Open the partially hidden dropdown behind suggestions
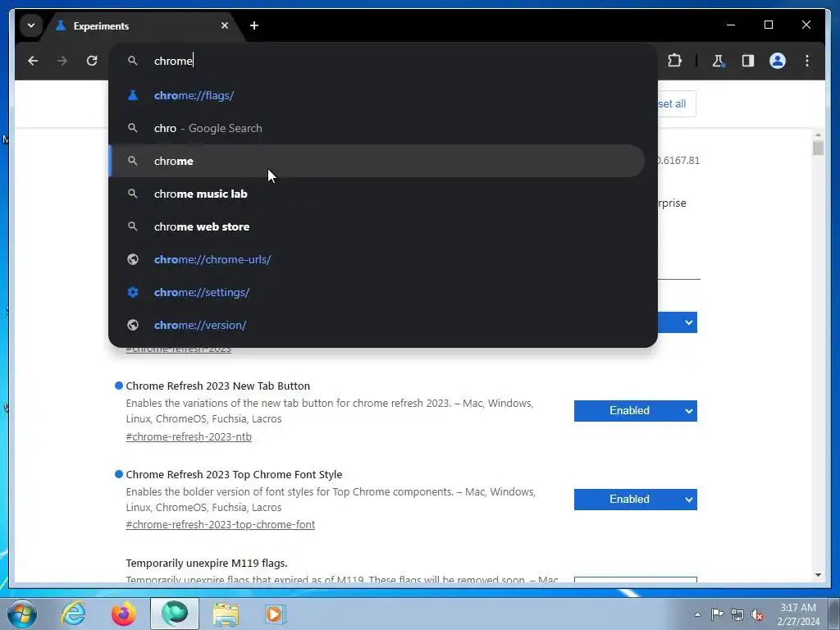This screenshot has width=840, height=630. tap(678, 322)
